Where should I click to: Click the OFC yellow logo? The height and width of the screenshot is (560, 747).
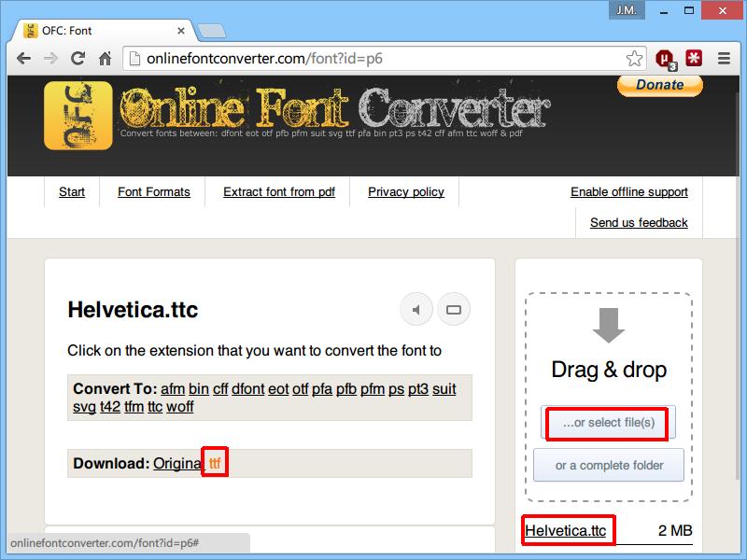click(78, 115)
